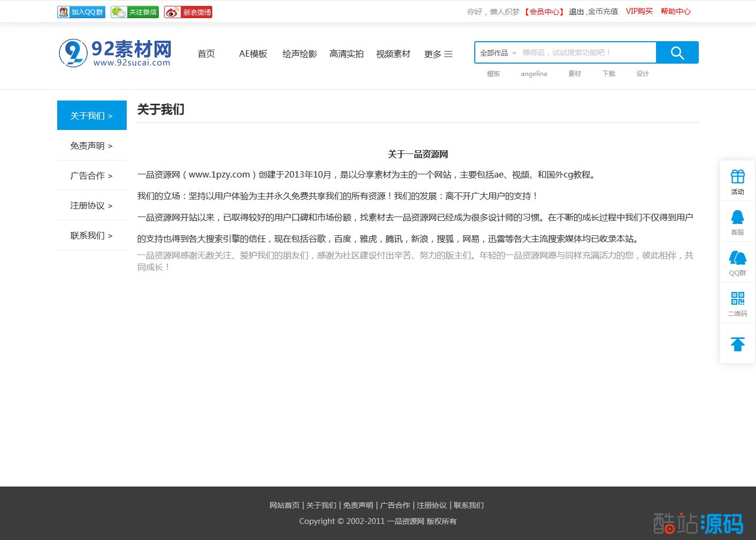
Task: Click the 加入QQ群 badge
Action: coord(81,12)
